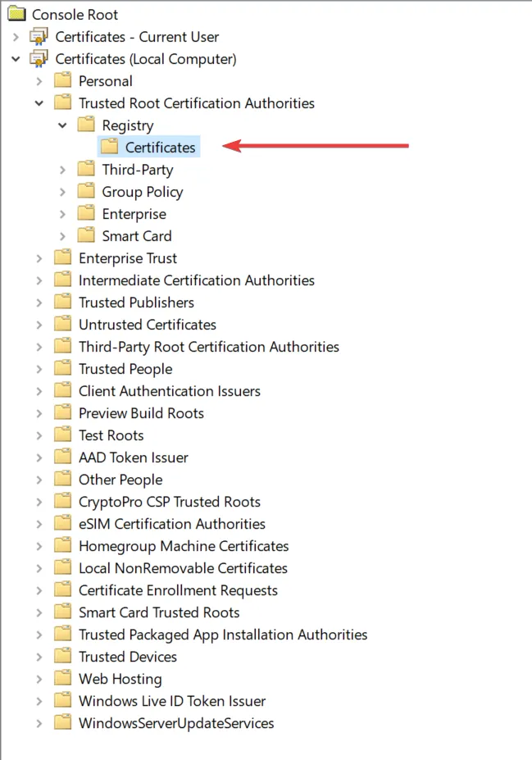The width and height of the screenshot is (532, 760).
Task: Expand the eSIM Certification Authorities chevron
Action: click(x=39, y=524)
